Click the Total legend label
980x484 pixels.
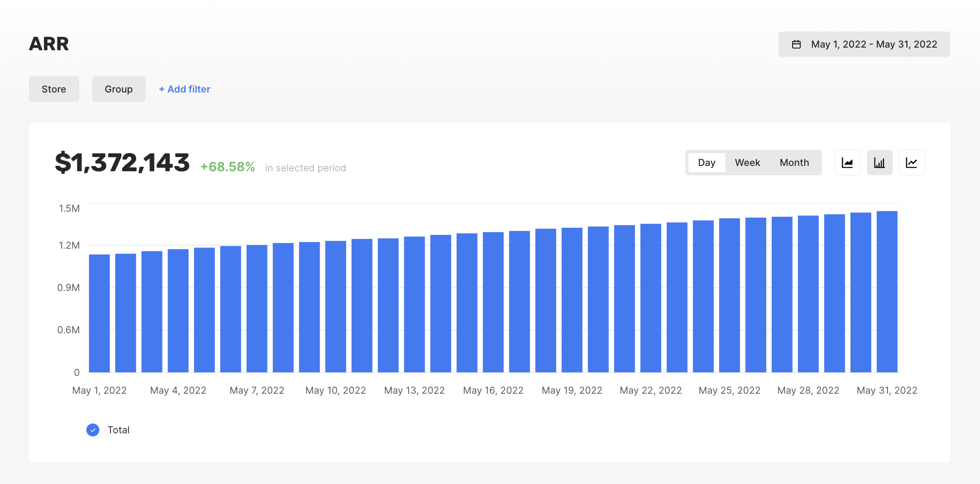click(118, 430)
